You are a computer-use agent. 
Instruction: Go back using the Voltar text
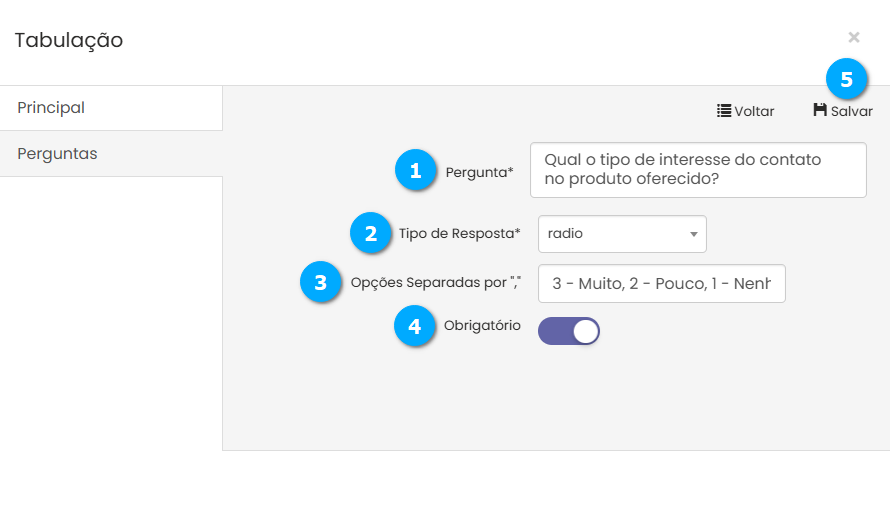click(755, 112)
